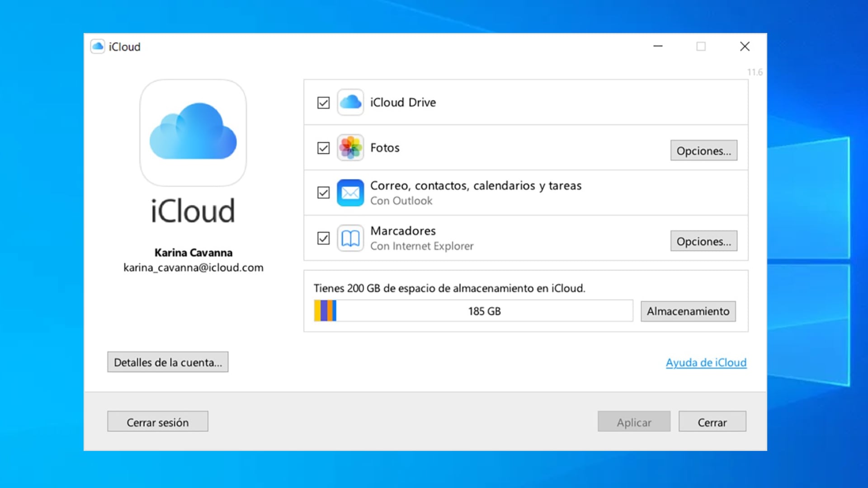Click the Cerrar button
Screen dimensions: 868x488
(712, 422)
